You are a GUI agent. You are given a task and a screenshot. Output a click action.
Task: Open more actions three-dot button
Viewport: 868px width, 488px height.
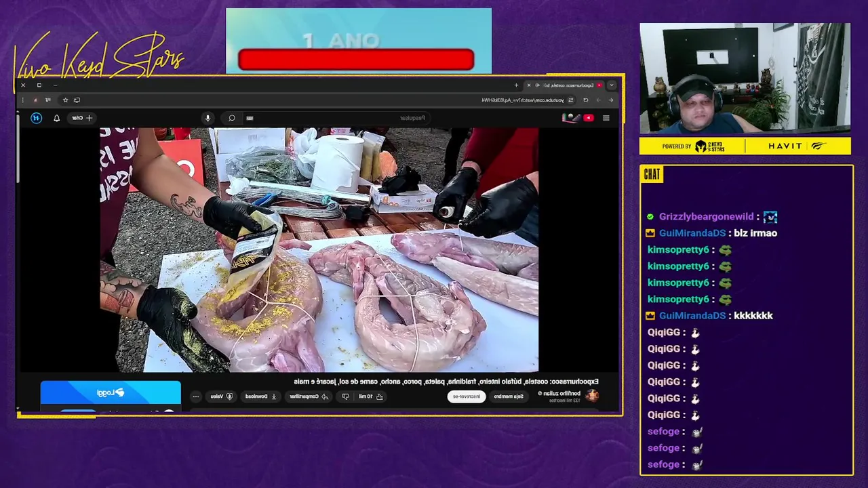pyautogui.click(x=196, y=396)
